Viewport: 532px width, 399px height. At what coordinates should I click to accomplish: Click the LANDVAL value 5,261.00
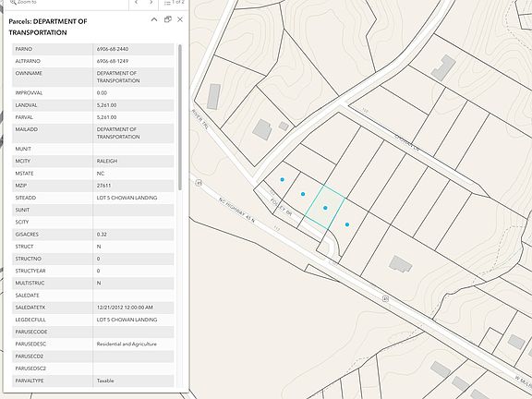tap(106, 105)
